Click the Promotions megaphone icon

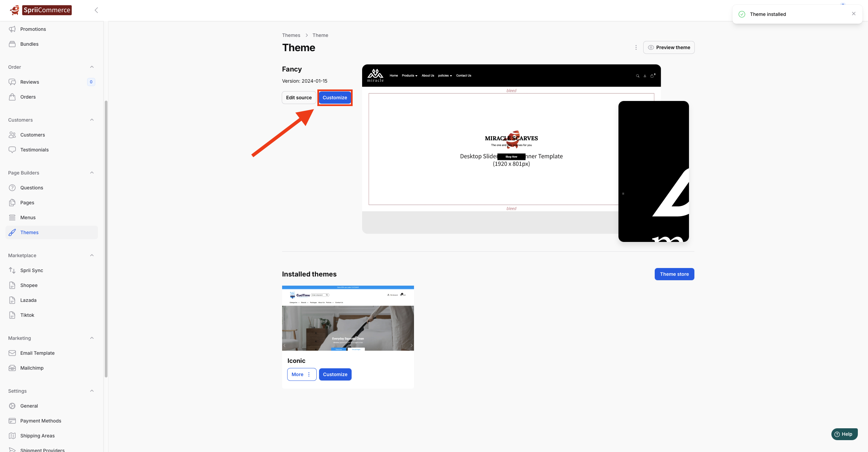[12, 29]
